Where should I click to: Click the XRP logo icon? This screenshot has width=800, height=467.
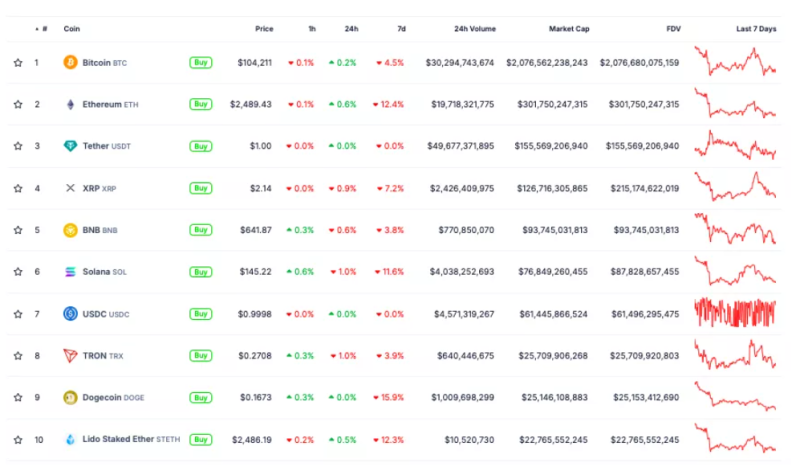[x=70, y=188]
